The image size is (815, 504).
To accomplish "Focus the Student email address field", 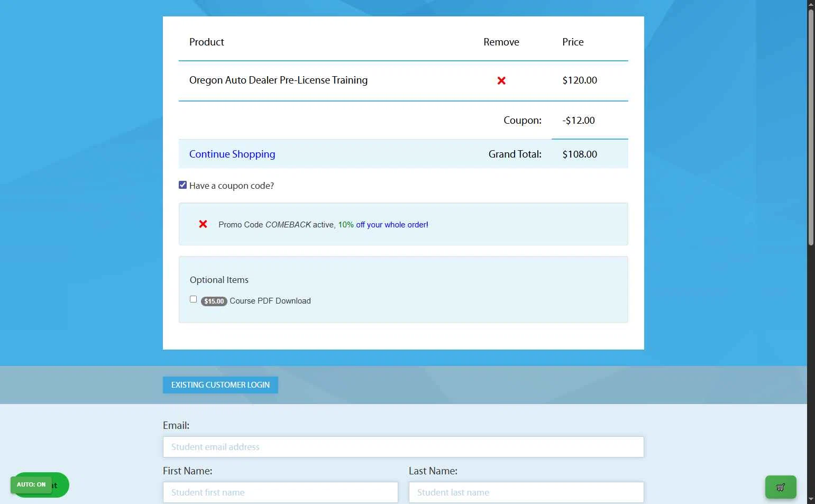I will (404, 447).
